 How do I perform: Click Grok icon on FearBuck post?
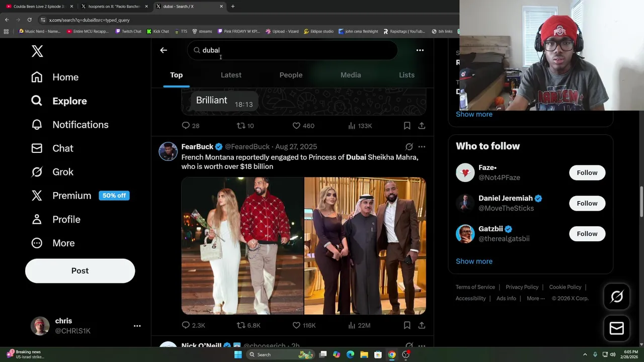tap(409, 147)
